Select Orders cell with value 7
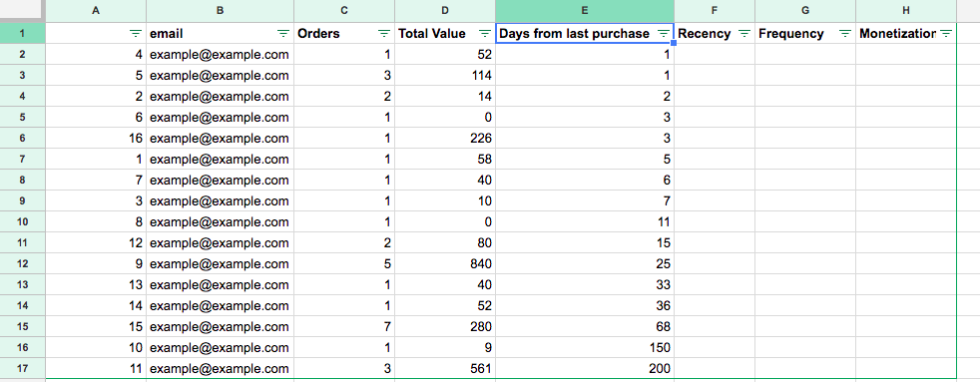980x382 pixels. [x=344, y=326]
